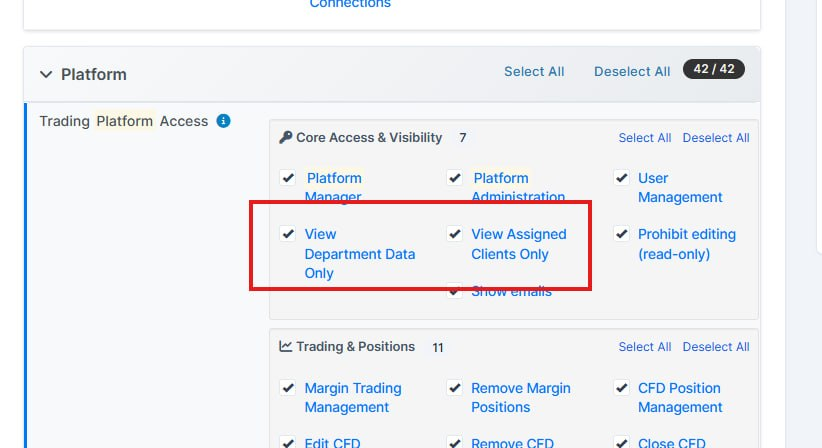
Task: Select All for Trading & Positions
Action: coord(645,347)
